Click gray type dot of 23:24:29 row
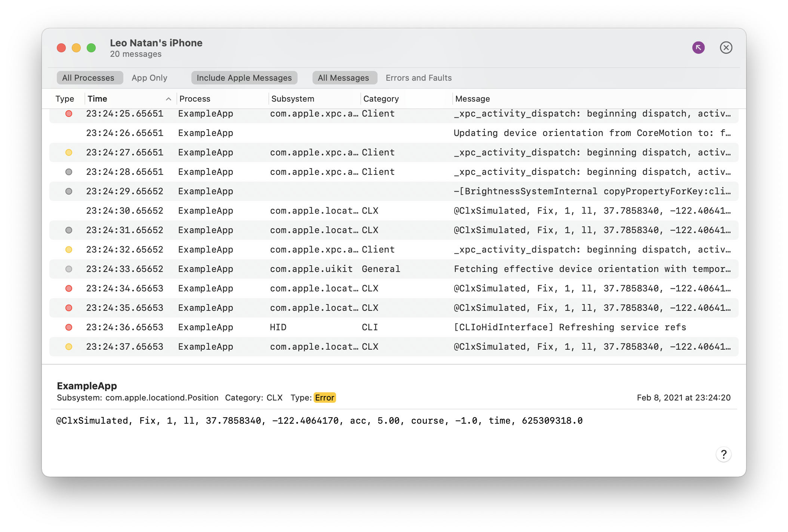 (69, 191)
